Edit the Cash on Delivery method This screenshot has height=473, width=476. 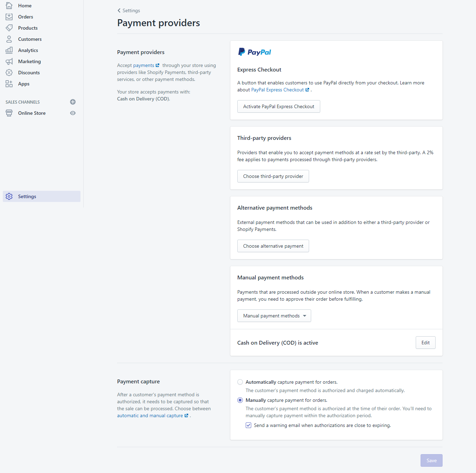(425, 343)
